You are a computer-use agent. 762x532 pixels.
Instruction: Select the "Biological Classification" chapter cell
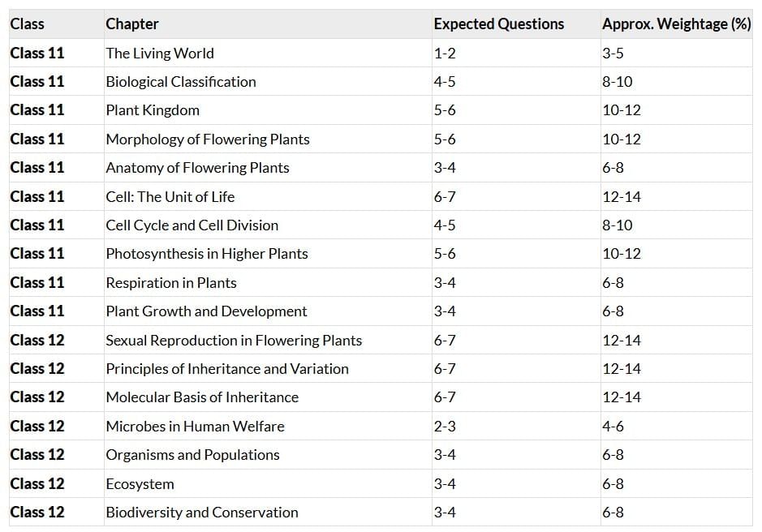click(181, 82)
